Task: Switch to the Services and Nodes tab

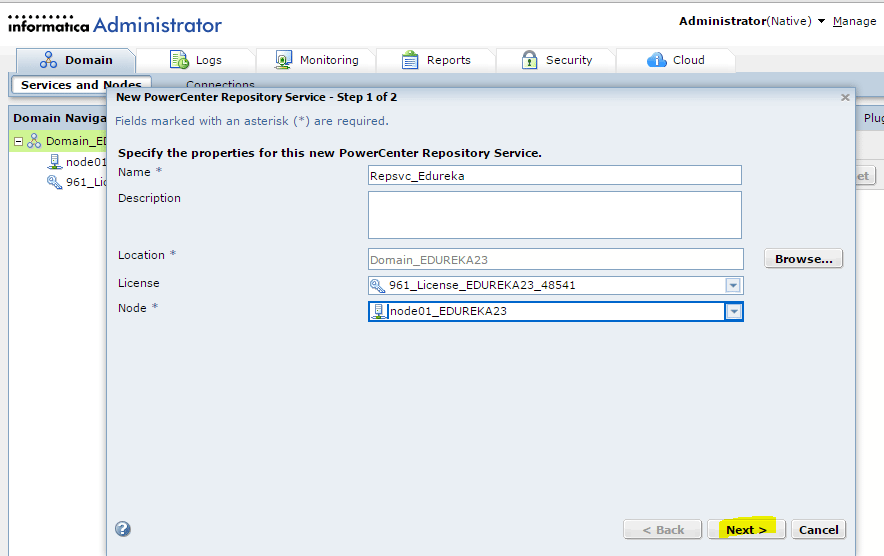Action: 81,85
